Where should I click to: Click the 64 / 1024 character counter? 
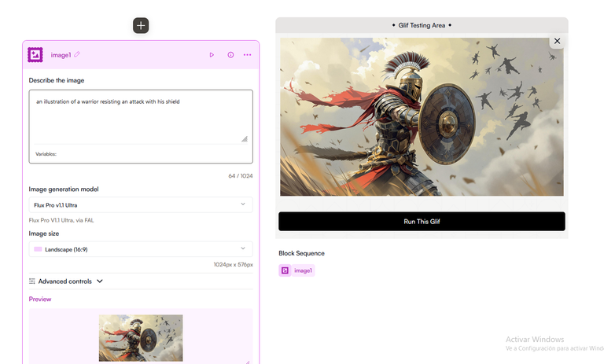click(241, 176)
